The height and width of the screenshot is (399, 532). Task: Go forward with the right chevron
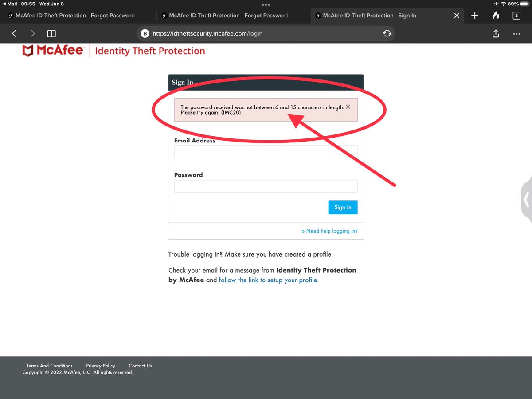click(x=33, y=33)
